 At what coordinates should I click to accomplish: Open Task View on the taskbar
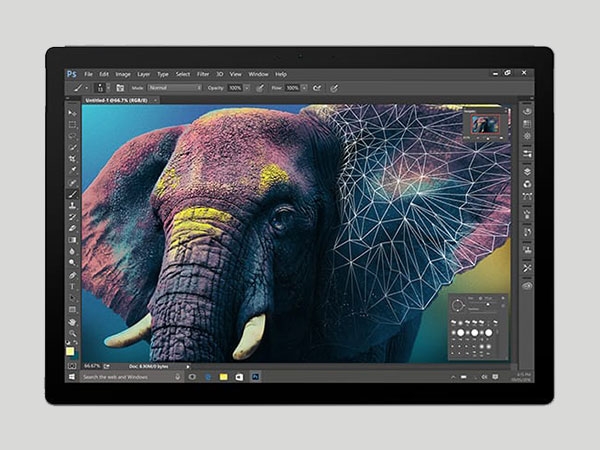pos(192,377)
